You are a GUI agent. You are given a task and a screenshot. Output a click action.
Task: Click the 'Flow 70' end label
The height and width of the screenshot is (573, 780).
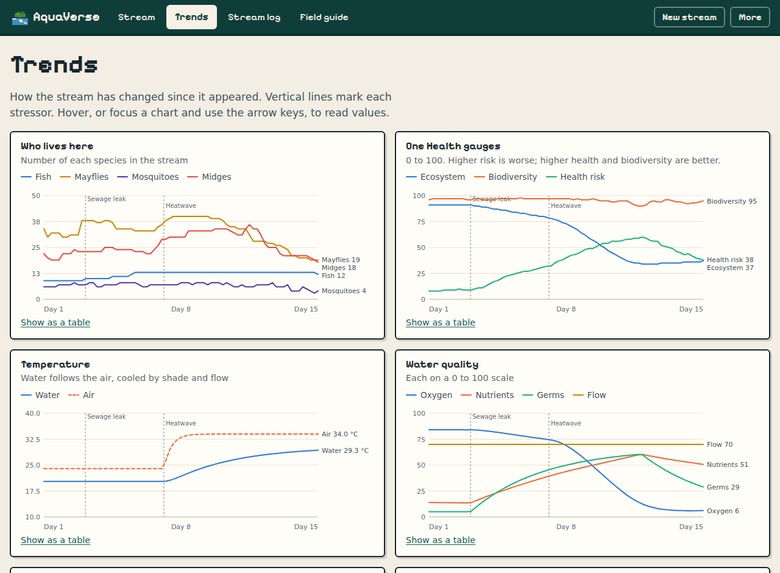(x=719, y=445)
